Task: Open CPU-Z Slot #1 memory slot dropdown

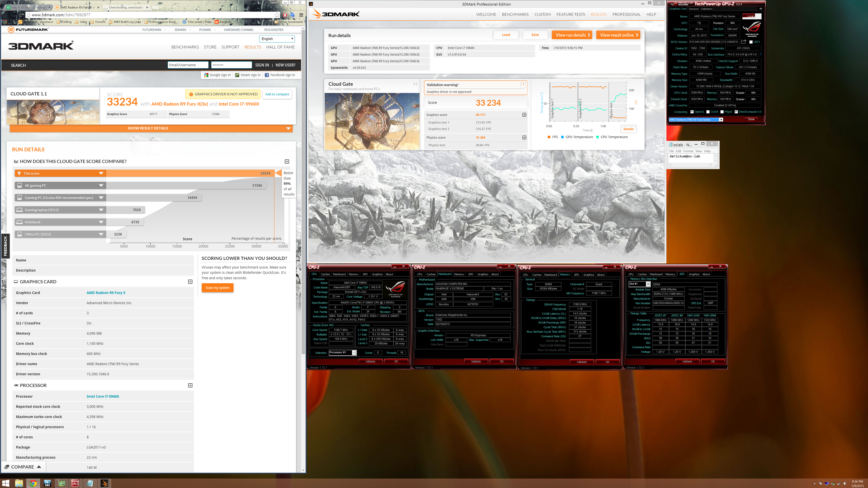Action: tap(639, 284)
